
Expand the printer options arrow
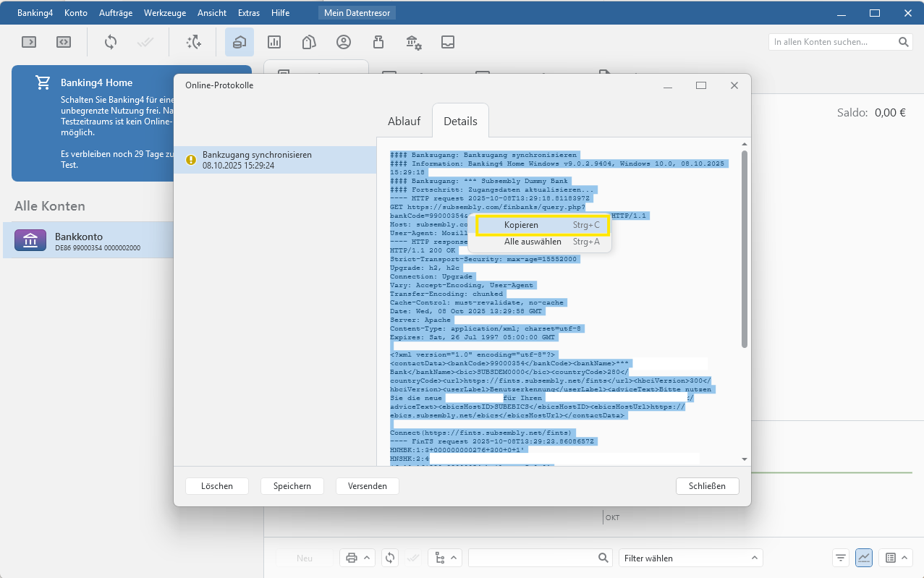click(366, 558)
